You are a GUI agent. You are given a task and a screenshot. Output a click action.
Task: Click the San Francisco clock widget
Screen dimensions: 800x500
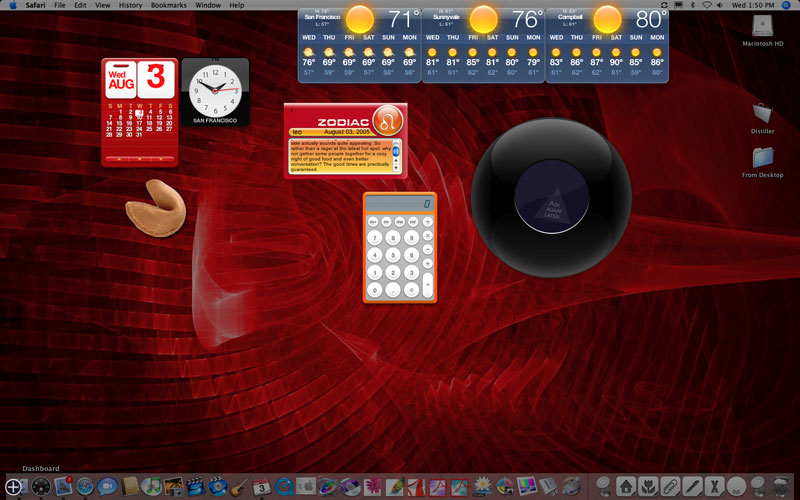pyautogui.click(x=215, y=91)
